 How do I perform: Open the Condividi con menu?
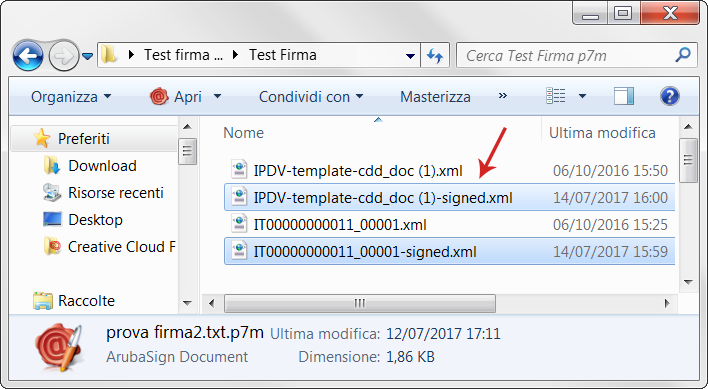(x=311, y=97)
